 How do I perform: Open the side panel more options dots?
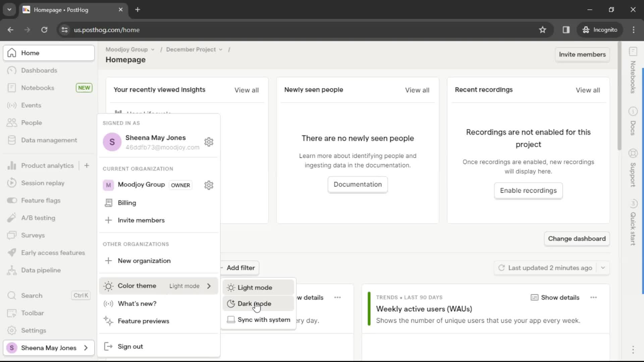point(633,350)
